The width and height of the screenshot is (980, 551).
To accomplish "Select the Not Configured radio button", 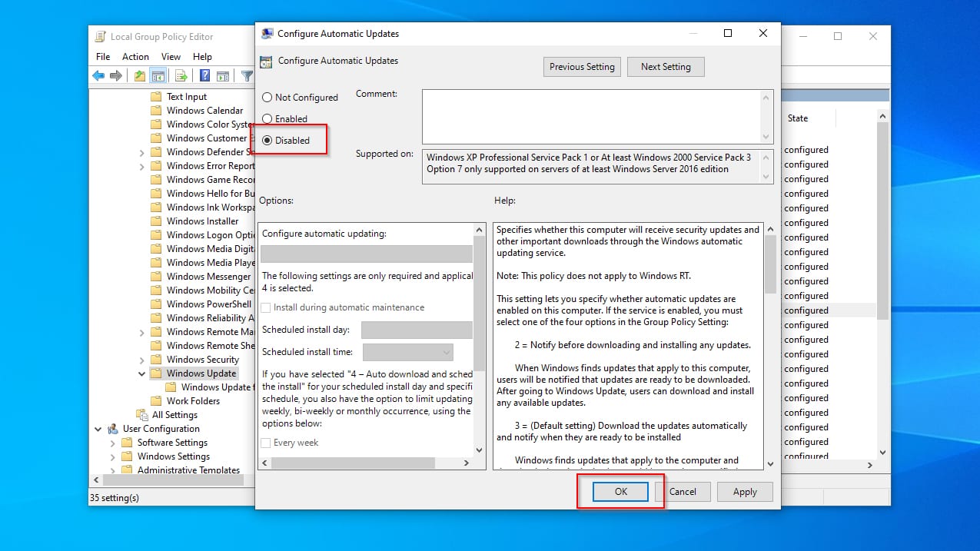I will coord(267,98).
